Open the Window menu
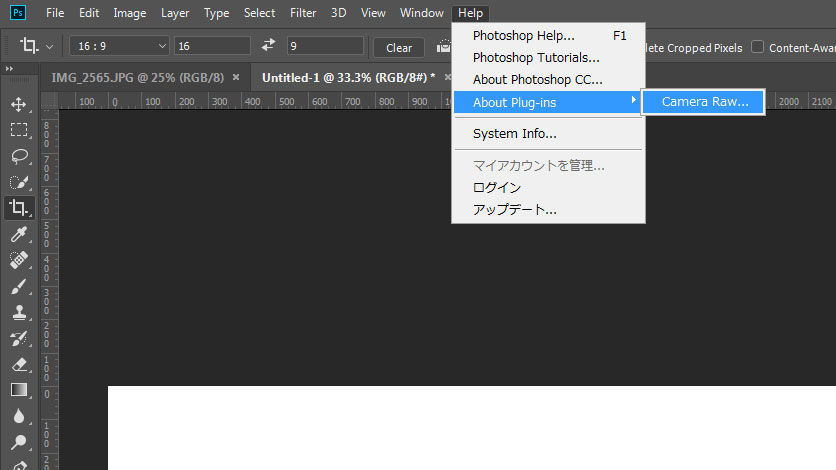Viewport: 836px width, 470px height. click(421, 13)
